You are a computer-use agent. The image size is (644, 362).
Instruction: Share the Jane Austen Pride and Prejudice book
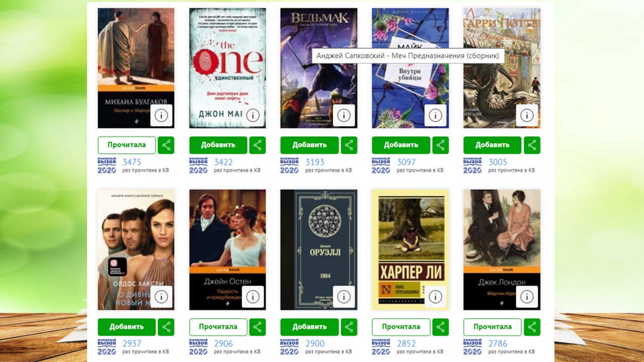click(x=258, y=327)
